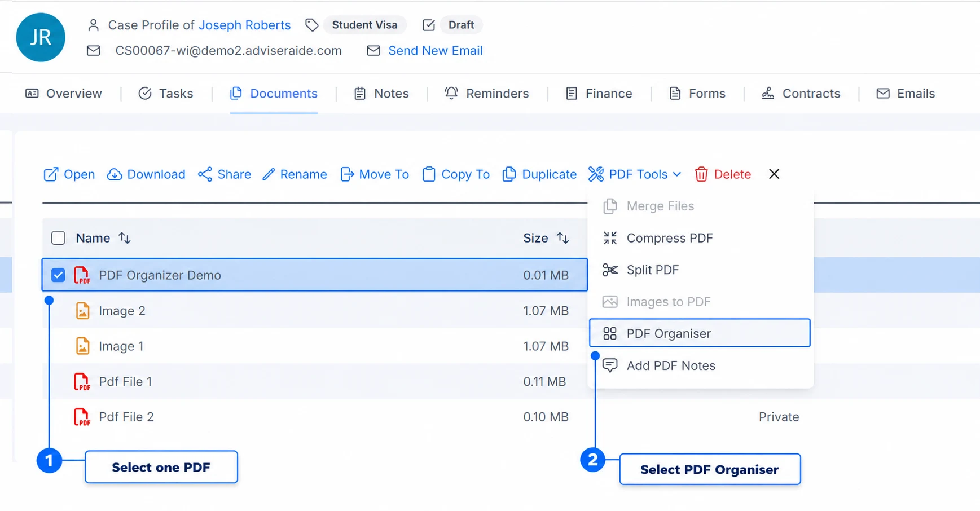Click the Name column header
Viewport: 980px width, 511px height.
click(x=93, y=238)
